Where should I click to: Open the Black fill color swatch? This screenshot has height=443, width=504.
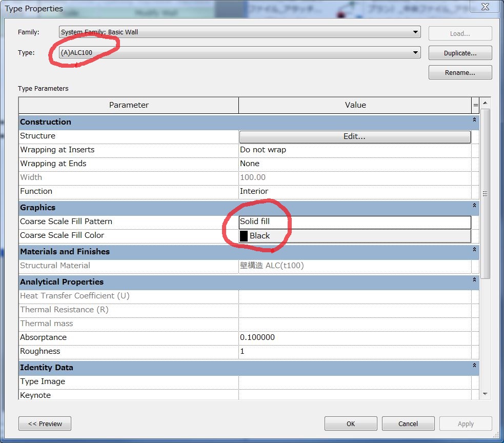[355, 235]
